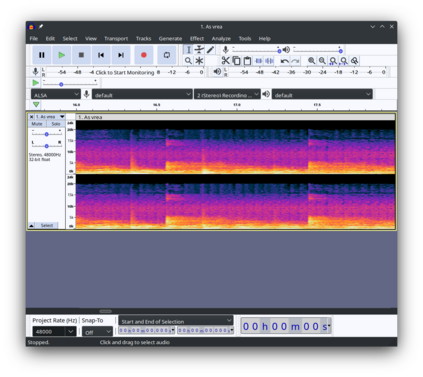Click the Cut scissors icon
The width and height of the screenshot is (423, 377).
pos(226,61)
